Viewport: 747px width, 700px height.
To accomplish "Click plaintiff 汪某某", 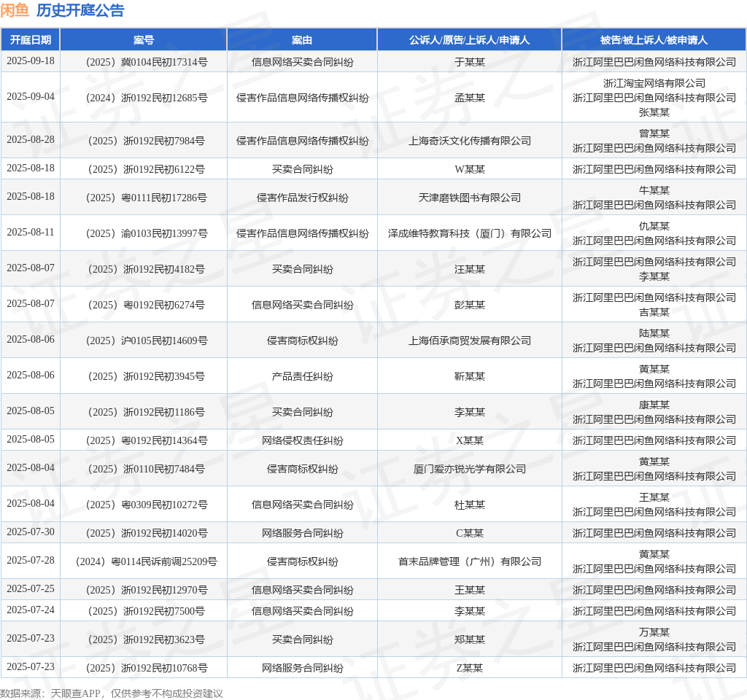I will [470, 269].
